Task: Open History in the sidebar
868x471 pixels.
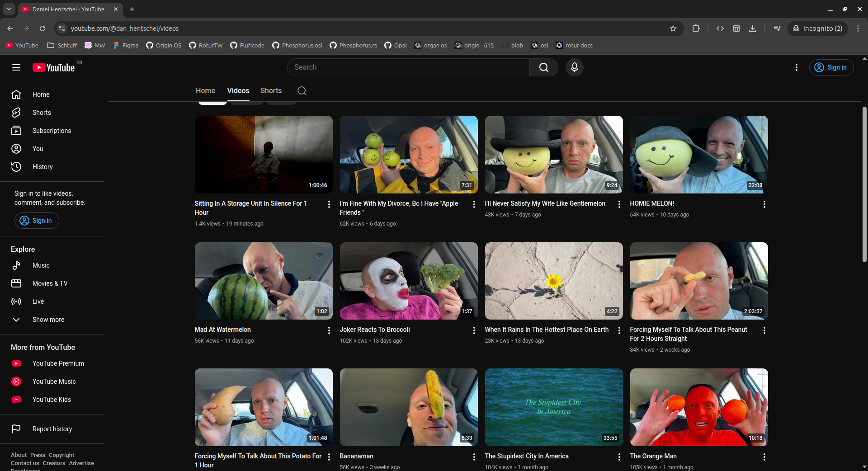Action: (x=52, y=167)
